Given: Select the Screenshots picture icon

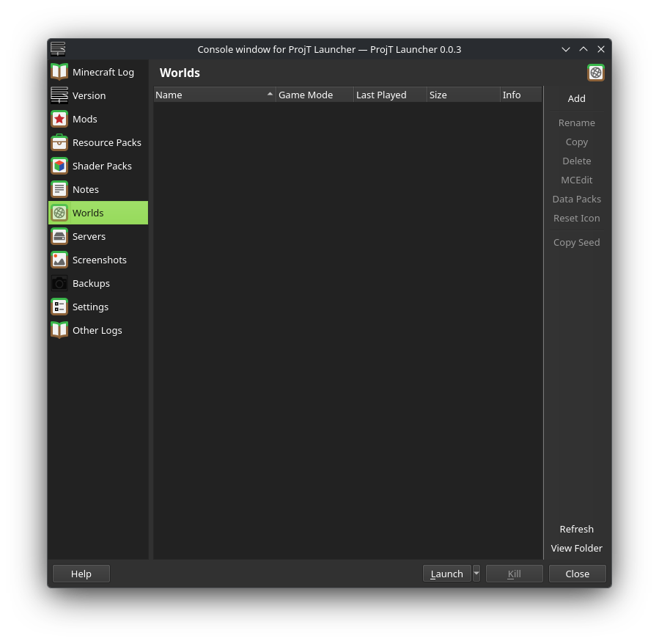Looking at the screenshot, I should (x=59, y=260).
